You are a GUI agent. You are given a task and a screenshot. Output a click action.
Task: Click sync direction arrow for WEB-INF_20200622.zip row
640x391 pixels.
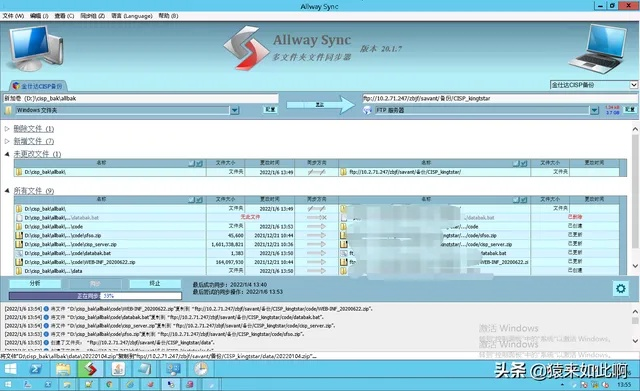coord(317,262)
